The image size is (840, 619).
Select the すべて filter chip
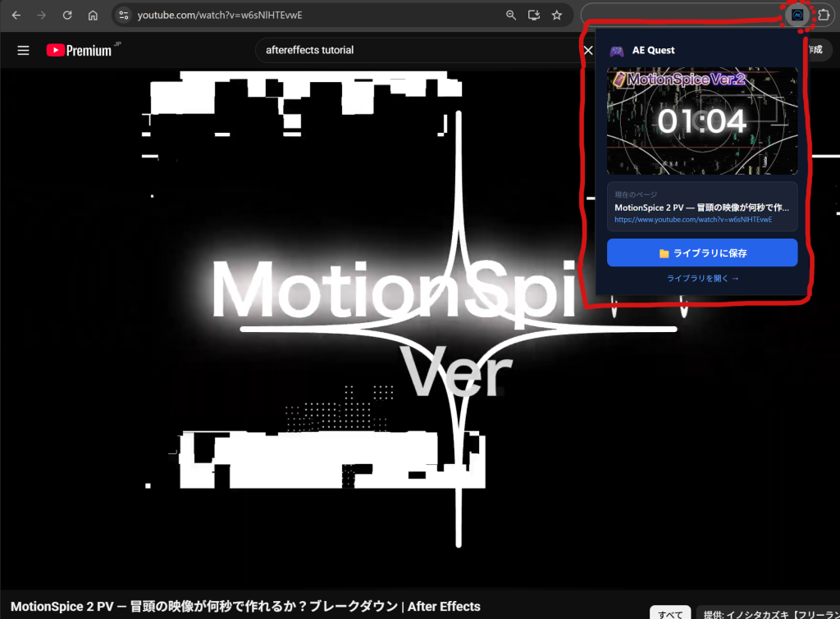click(x=670, y=613)
